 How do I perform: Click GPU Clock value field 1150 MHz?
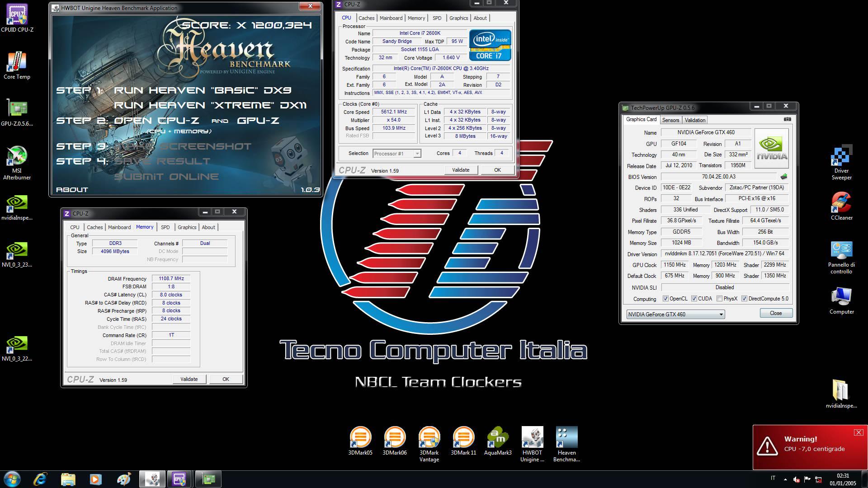675,265
